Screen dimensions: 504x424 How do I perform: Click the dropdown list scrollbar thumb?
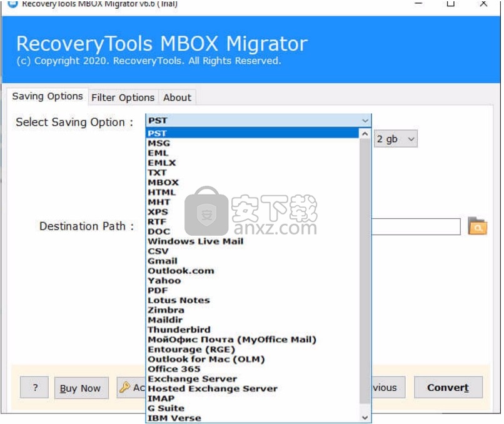[x=365, y=271]
